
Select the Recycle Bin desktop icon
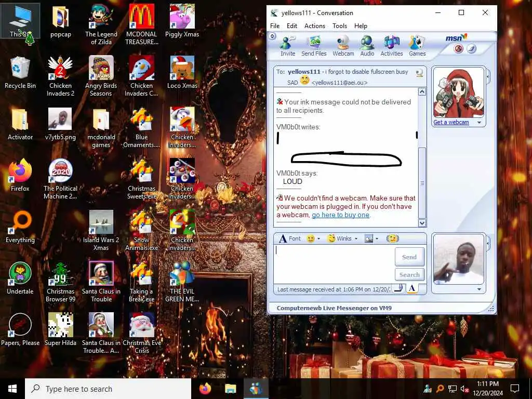20,73
